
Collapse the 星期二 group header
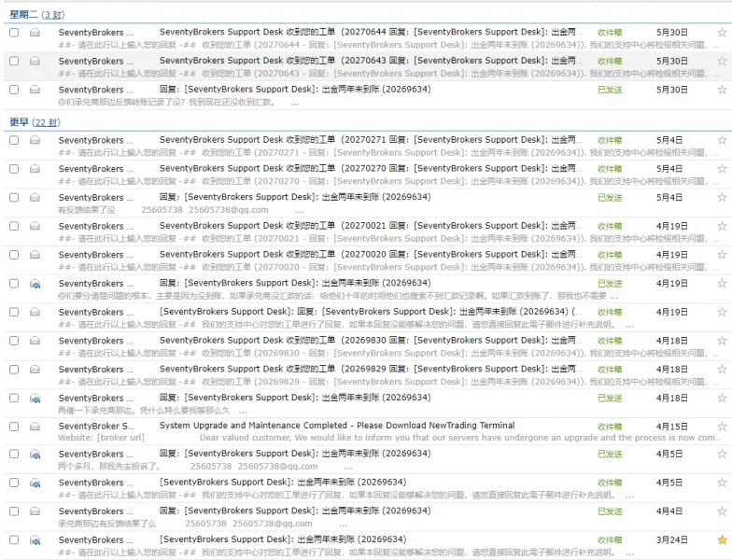(x=24, y=15)
